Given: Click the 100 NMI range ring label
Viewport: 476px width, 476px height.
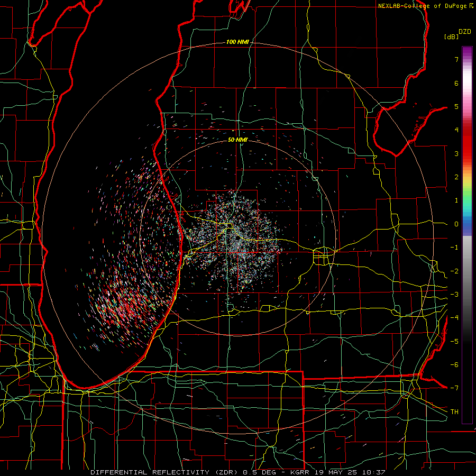Looking at the screenshot, I should (x=237, y=42).
